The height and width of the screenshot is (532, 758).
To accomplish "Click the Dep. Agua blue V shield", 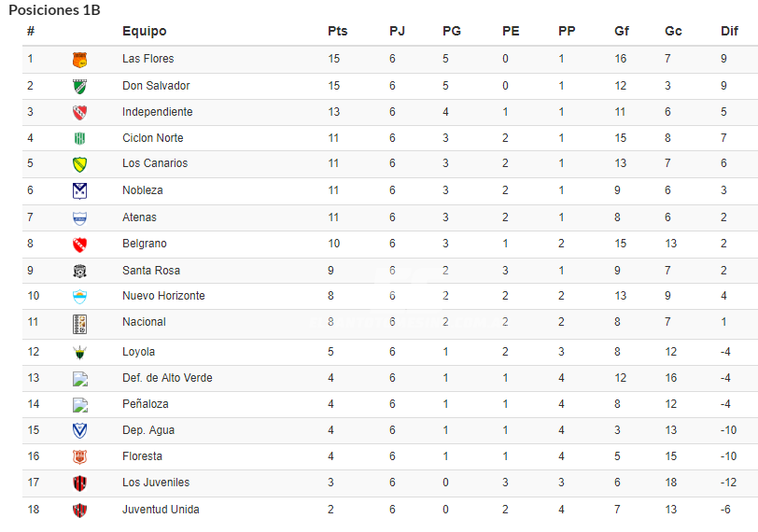I will pyautogui.click(x=79, y=430).
